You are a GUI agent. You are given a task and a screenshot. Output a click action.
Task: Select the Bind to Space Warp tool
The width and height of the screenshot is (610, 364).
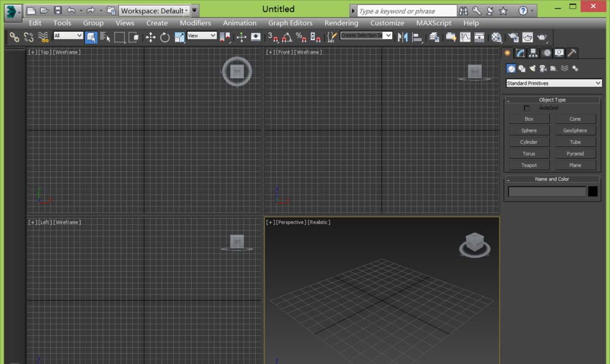(43, 37)
